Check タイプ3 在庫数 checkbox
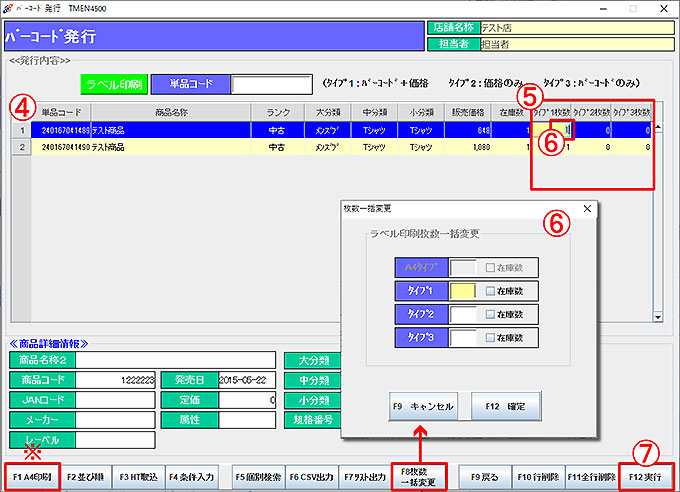 pyautogui.click(x=491, y=338)
